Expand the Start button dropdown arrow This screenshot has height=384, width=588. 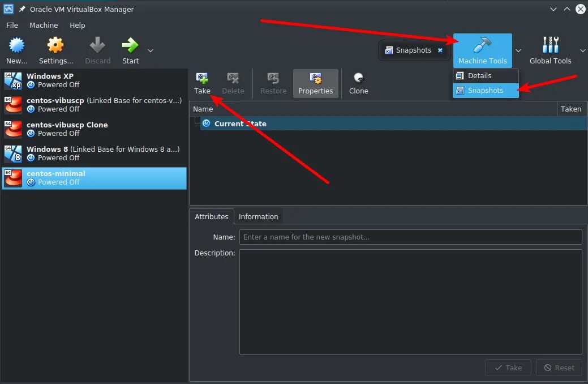coord(151,50)
